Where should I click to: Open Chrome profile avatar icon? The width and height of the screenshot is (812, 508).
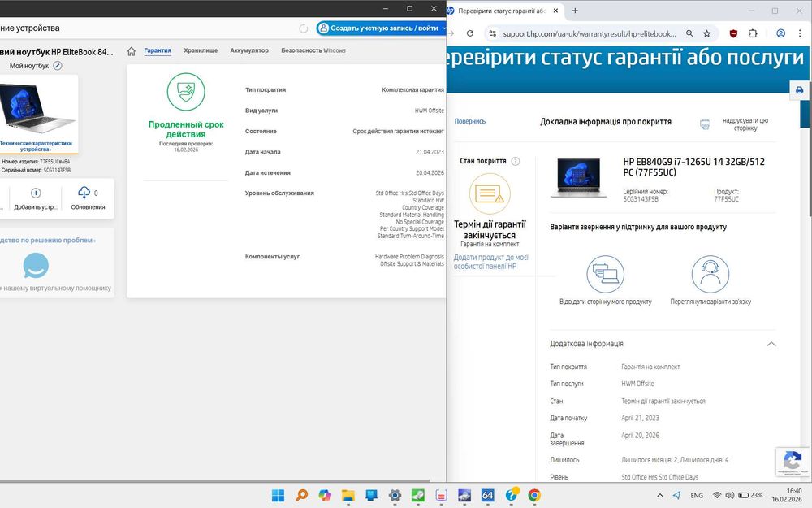pyautogui.click(x=780, y=33)
